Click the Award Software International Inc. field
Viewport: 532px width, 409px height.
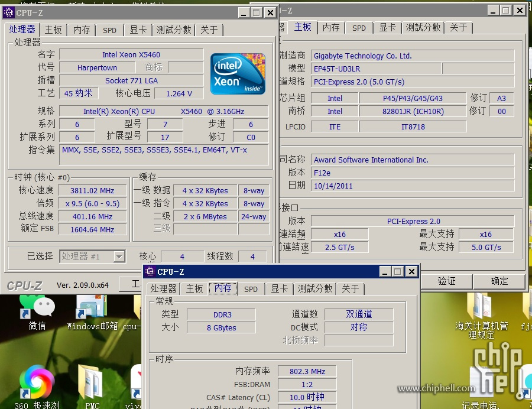click(x=413, y=160)
